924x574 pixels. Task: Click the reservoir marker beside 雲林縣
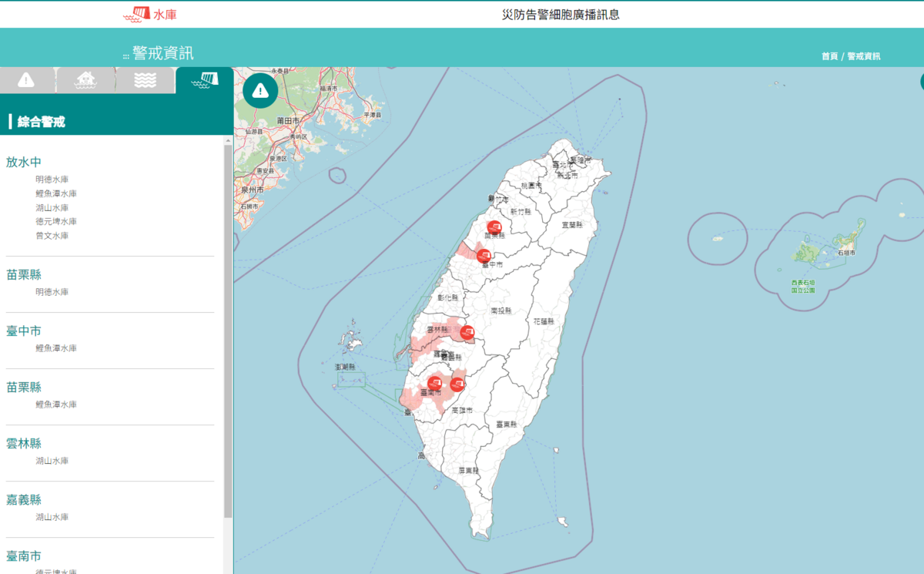pyautogui.click(x=467, y=333)
